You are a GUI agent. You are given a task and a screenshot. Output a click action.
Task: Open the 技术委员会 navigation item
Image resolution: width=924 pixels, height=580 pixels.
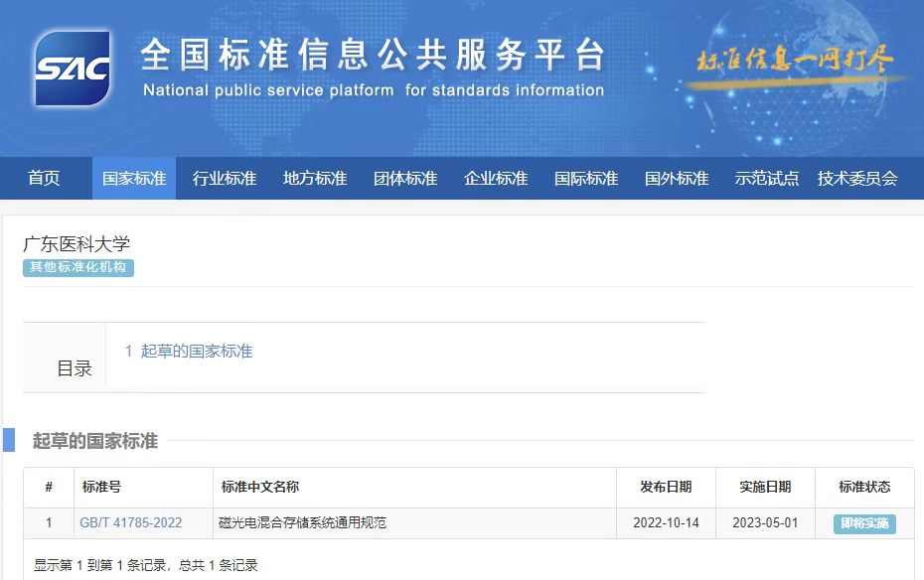(x=857, y=178)
